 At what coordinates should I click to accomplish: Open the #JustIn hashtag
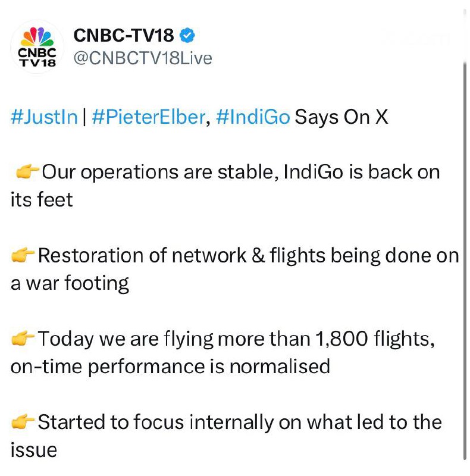[x=44, y=117]
